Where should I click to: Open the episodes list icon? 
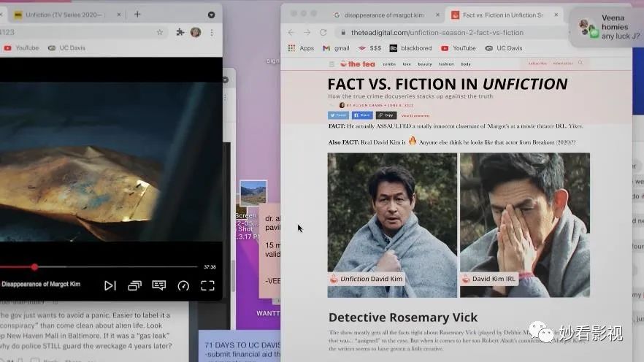click(134, 286)
